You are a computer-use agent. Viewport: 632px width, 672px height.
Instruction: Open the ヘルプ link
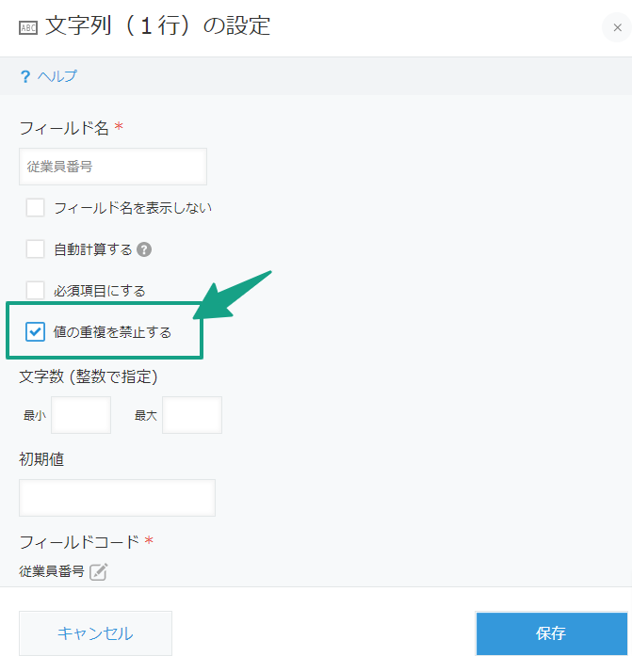57,76
